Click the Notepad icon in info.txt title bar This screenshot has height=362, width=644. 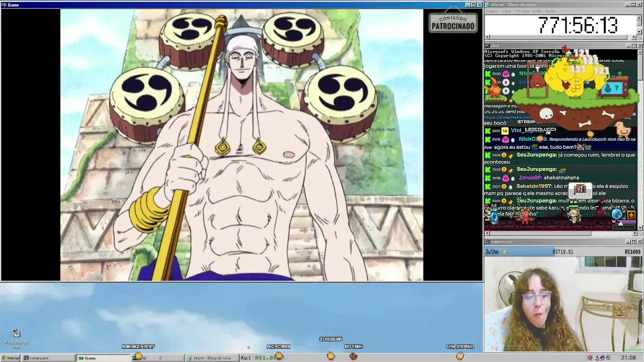click(x=488, y=5)
